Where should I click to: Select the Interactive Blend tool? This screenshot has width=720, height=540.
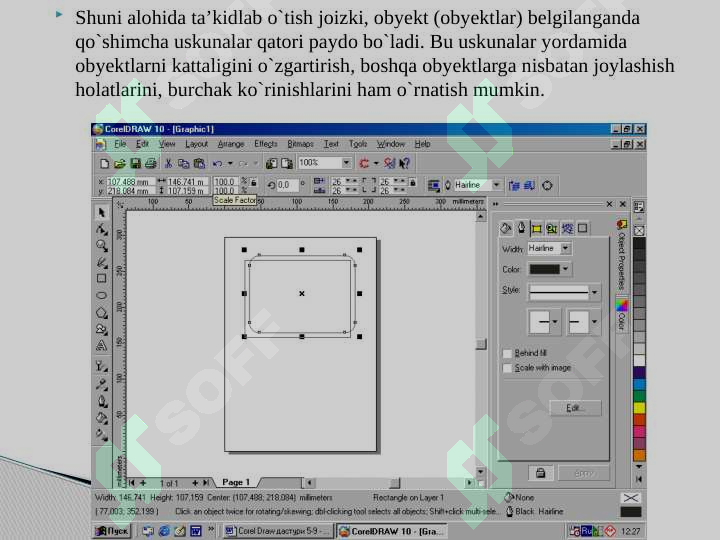(102, 366)
